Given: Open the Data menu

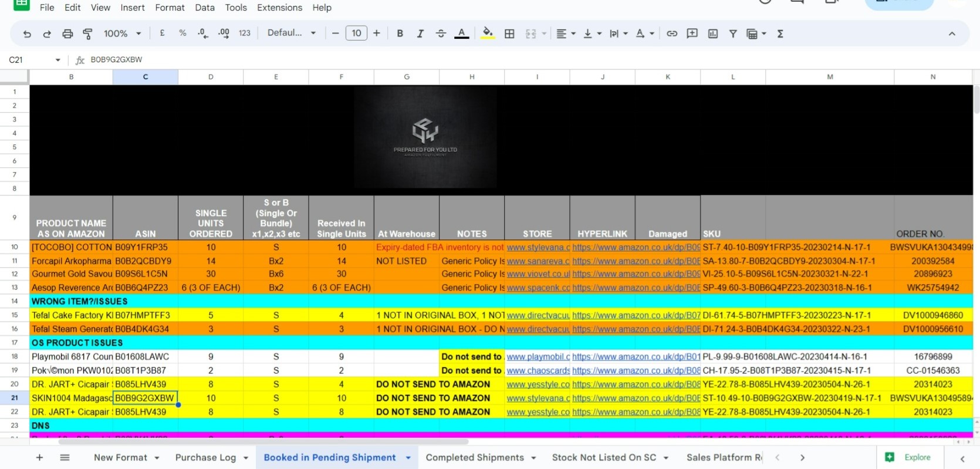Looking at the screenshot, I should pyautogui.click(x=205, y=8).
